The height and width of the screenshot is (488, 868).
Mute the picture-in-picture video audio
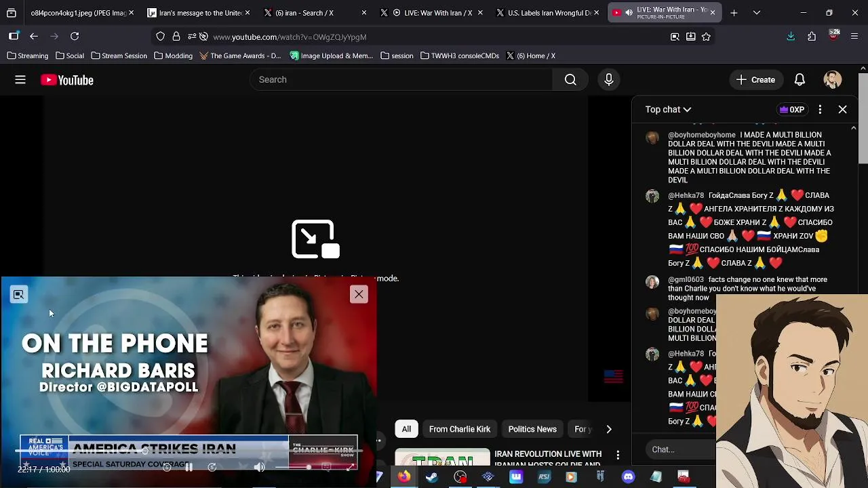tap(260, 467)
